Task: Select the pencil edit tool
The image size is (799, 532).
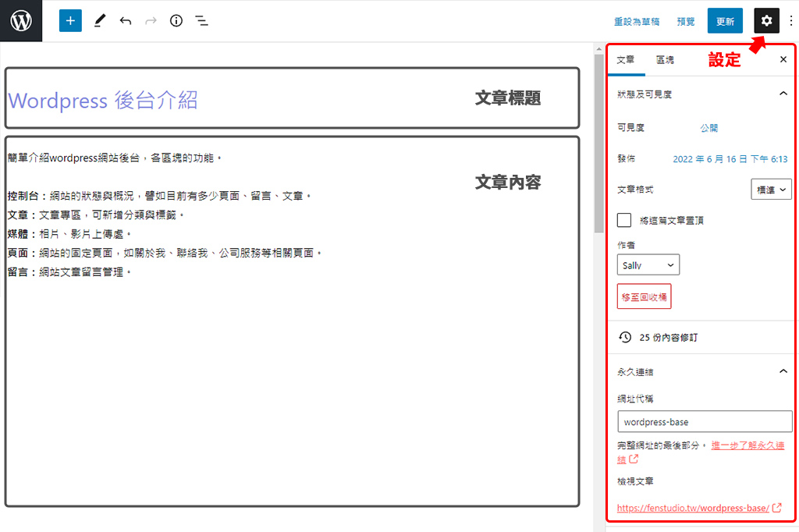Action: point(100,21)
